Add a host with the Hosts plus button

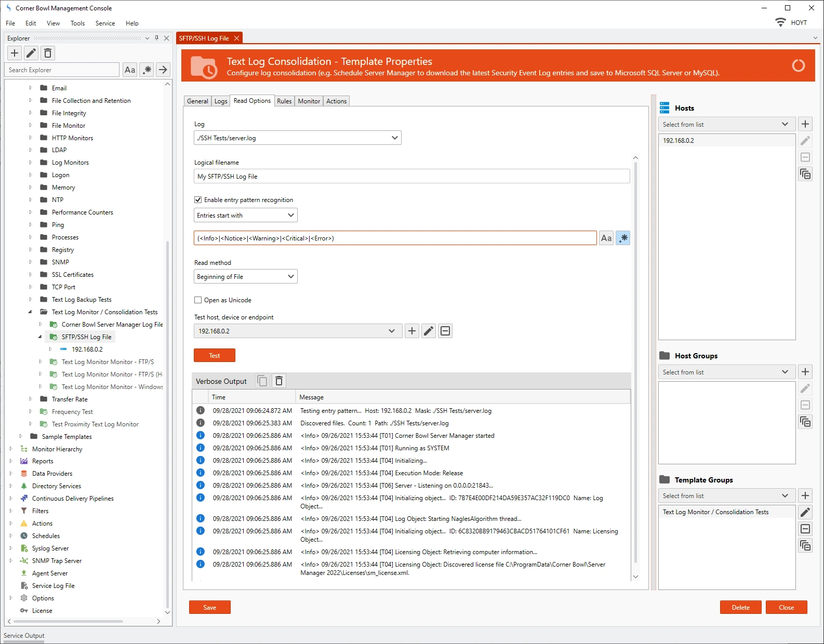click(x=805, y=124)
